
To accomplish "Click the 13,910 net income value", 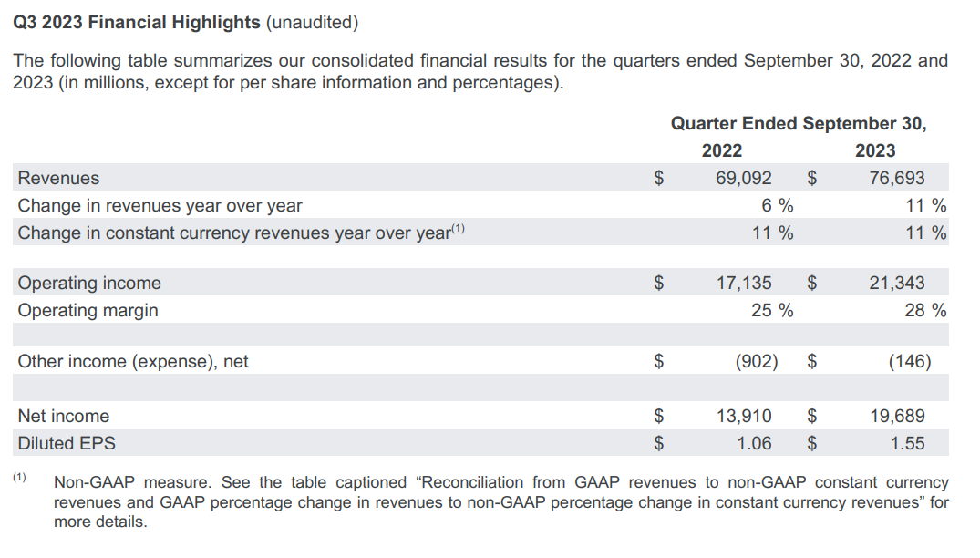I will click(743, 416).
